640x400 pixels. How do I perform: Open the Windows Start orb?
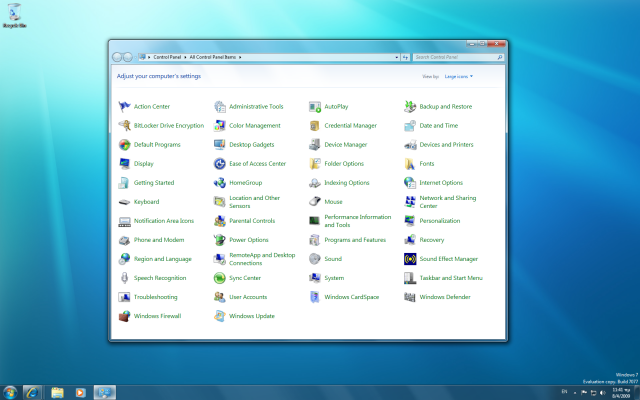10,393
